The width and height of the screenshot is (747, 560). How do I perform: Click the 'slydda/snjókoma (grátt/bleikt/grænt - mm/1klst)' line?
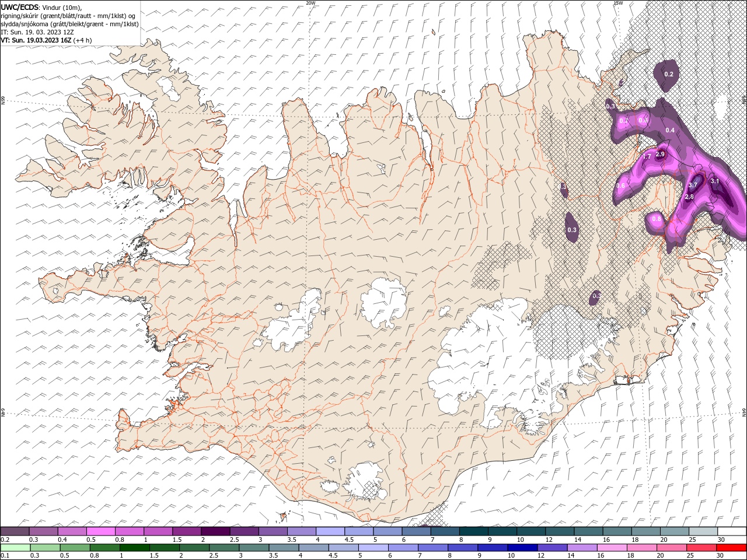(x=69, y=24)
